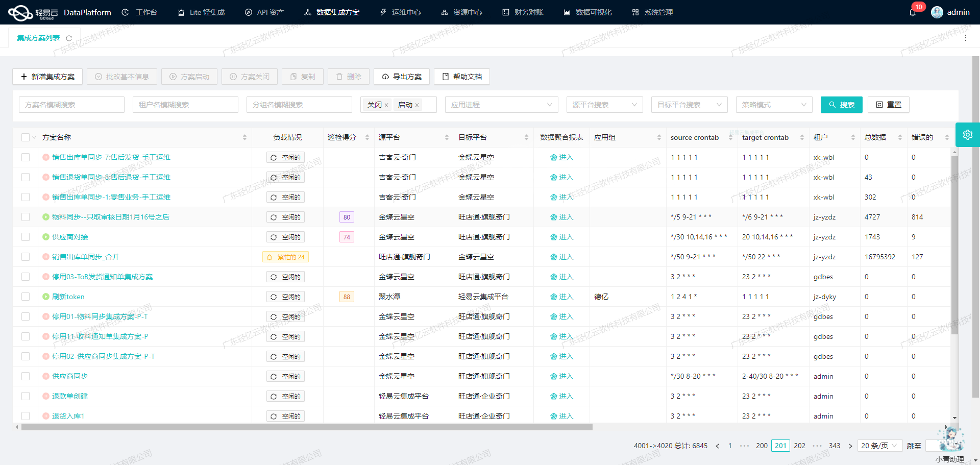Click the 轻易云 DataPlatform logo
Screen dimensions: 980x465
60,12
